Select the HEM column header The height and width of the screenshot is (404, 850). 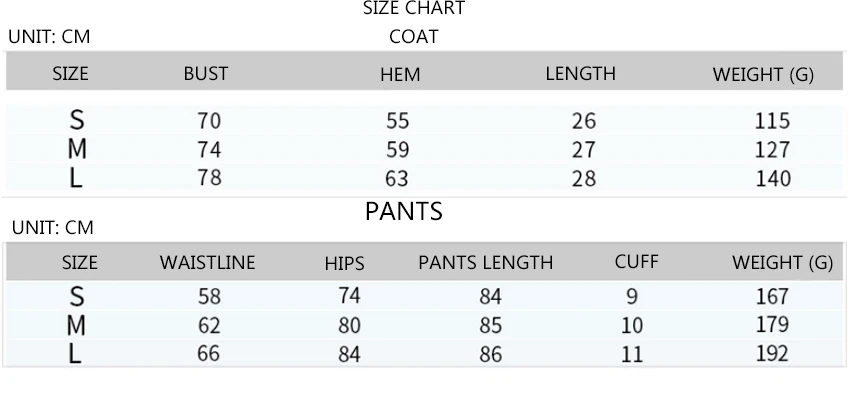pyautogui.click(x=400, y=75)
